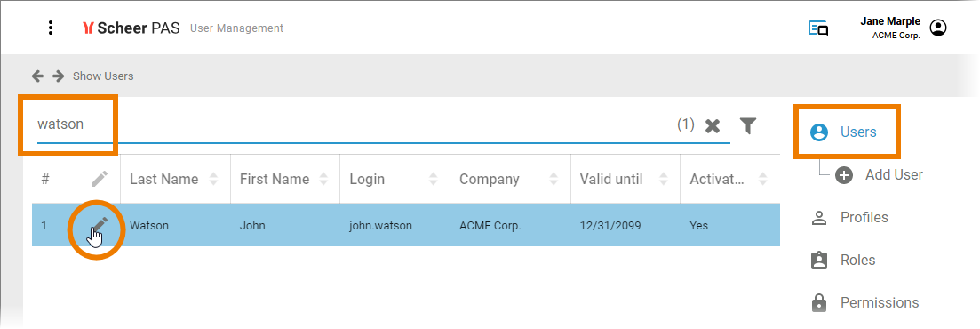The image size is (980, 329).
Task: Open the three-dot main menu
Action: point(51,28)
